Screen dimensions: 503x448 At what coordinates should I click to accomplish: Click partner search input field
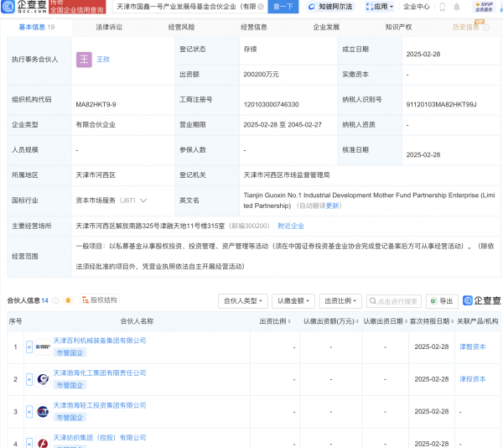[394, 301]
